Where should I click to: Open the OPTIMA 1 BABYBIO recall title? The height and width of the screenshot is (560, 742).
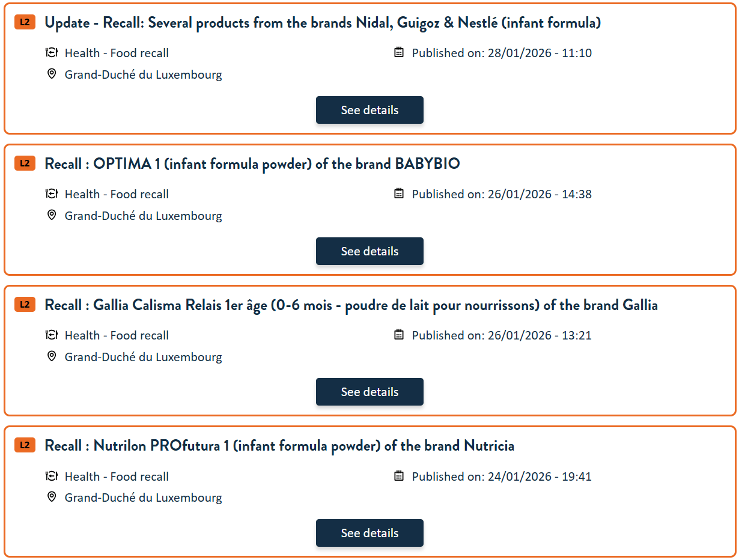pos(252,164)
